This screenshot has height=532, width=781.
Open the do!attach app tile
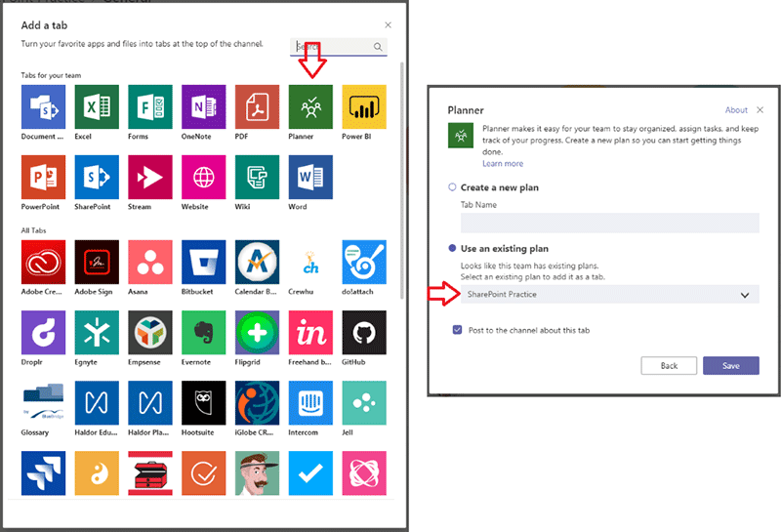[364, 262]
